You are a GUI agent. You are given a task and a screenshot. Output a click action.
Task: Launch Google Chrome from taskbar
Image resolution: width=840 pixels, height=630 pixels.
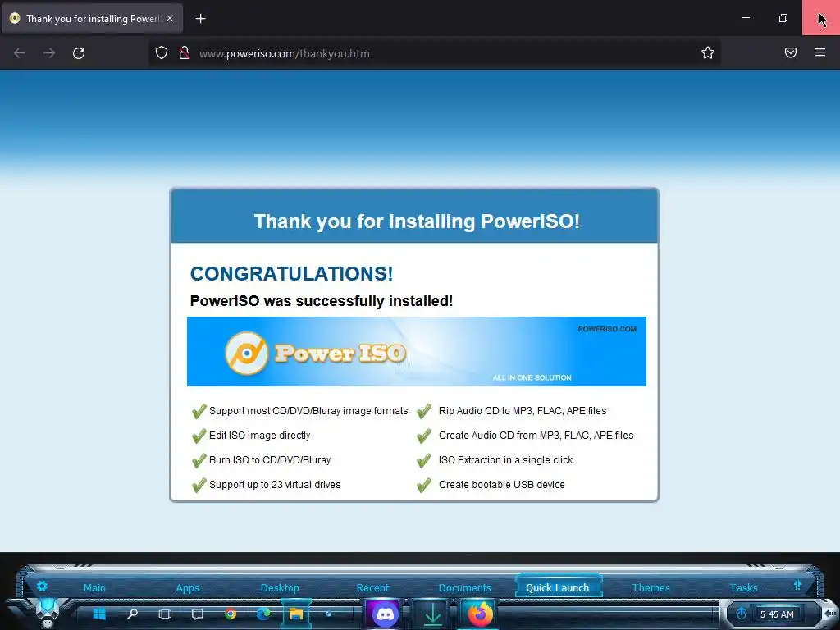(231, 614)
